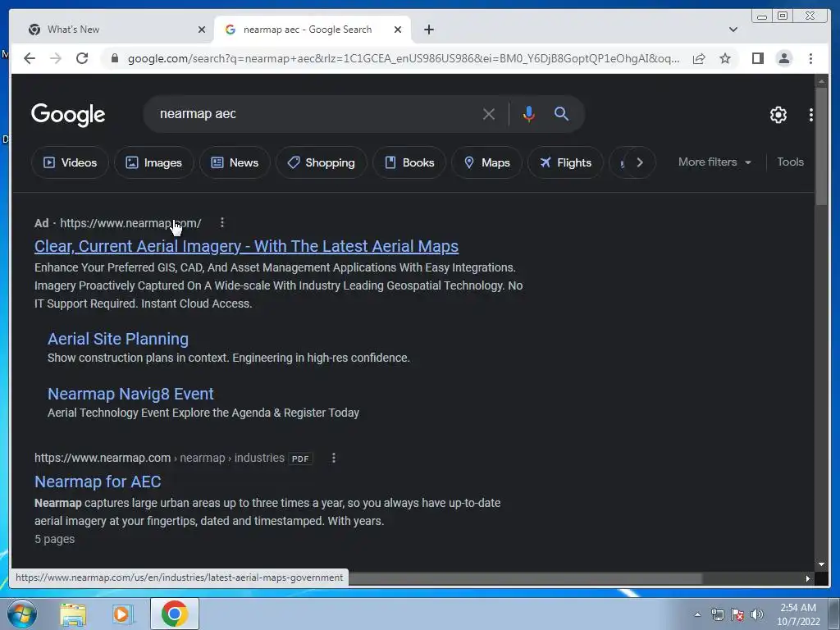Open a new tab with the plus button
The height and width of the screenshot is (630, 840).
pyautogui.click(x=428, y=30)
